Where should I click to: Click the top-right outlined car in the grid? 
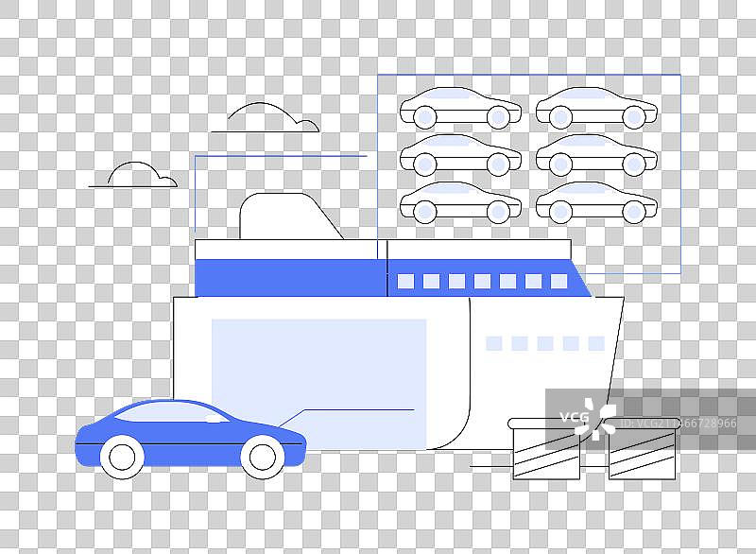(596, 109)
